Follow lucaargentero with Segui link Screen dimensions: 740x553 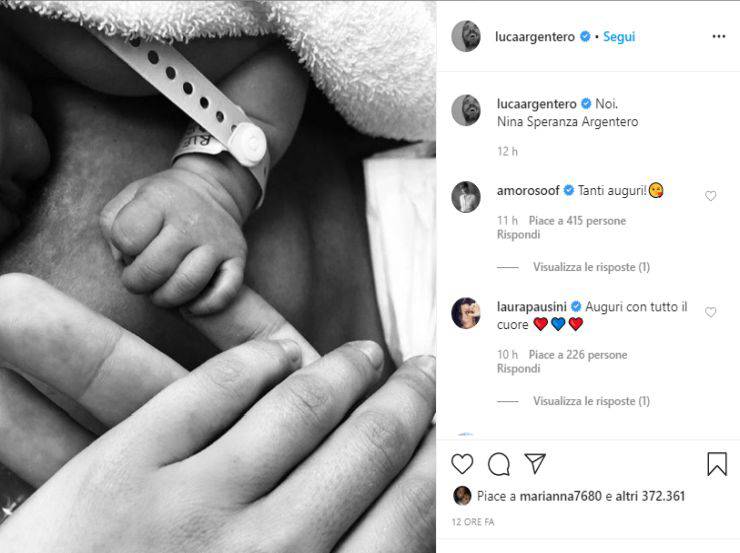pos(619,37)
